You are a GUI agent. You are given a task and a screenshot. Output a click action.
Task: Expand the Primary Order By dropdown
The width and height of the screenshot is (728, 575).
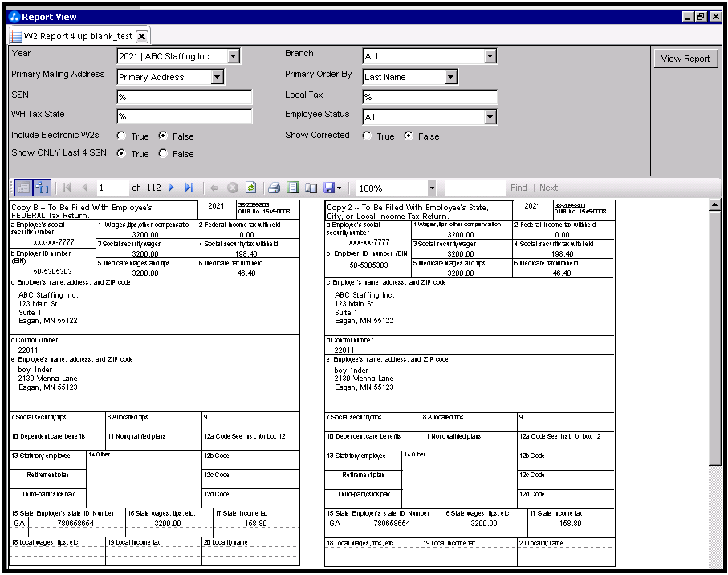450,77
